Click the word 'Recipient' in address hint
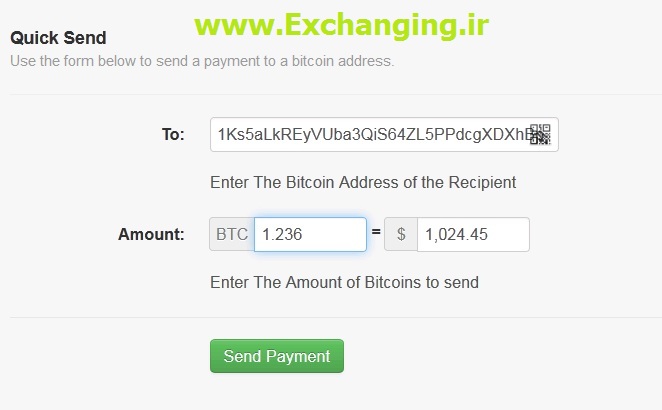Screen dimensions: 662x410 (482, 182)
